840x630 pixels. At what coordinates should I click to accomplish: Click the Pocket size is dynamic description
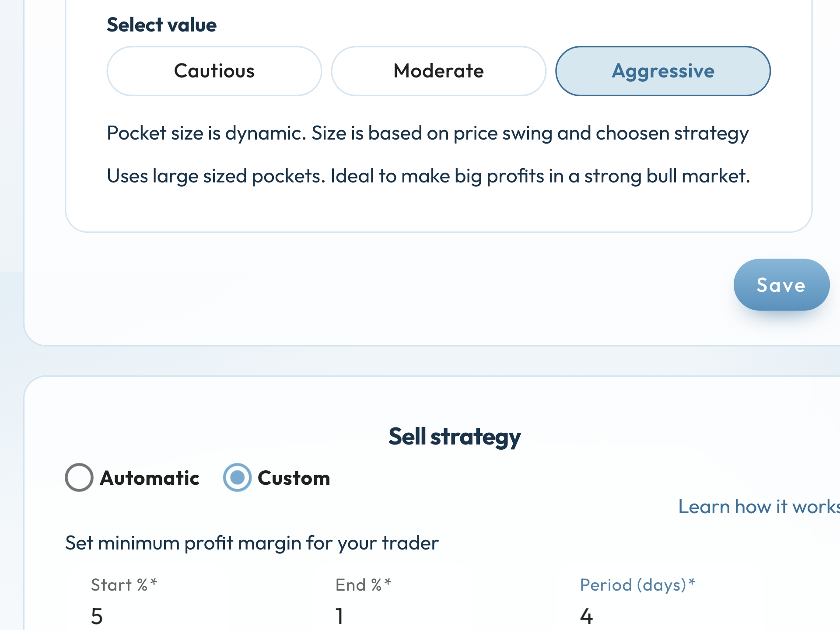point(428,133)
